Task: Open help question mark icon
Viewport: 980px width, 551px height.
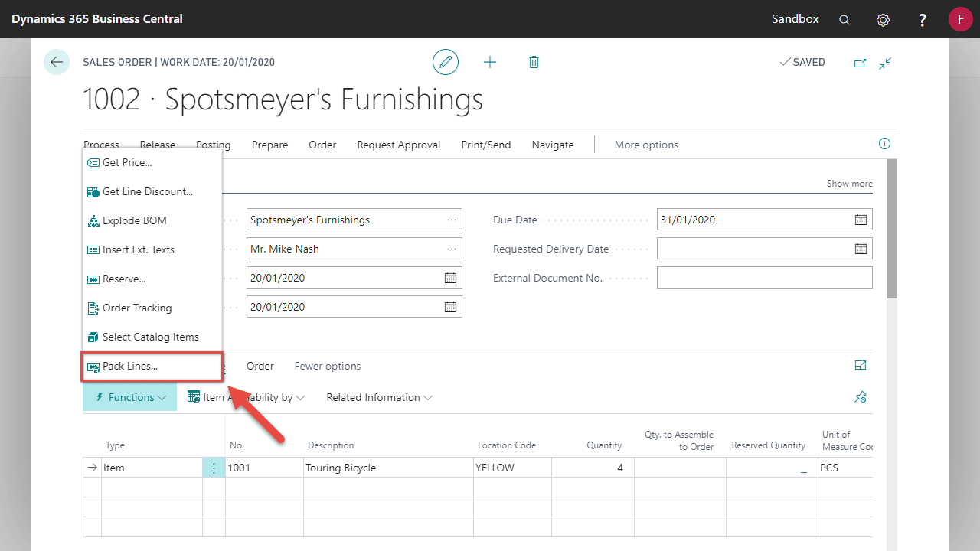Action: [x=923, y=20]
